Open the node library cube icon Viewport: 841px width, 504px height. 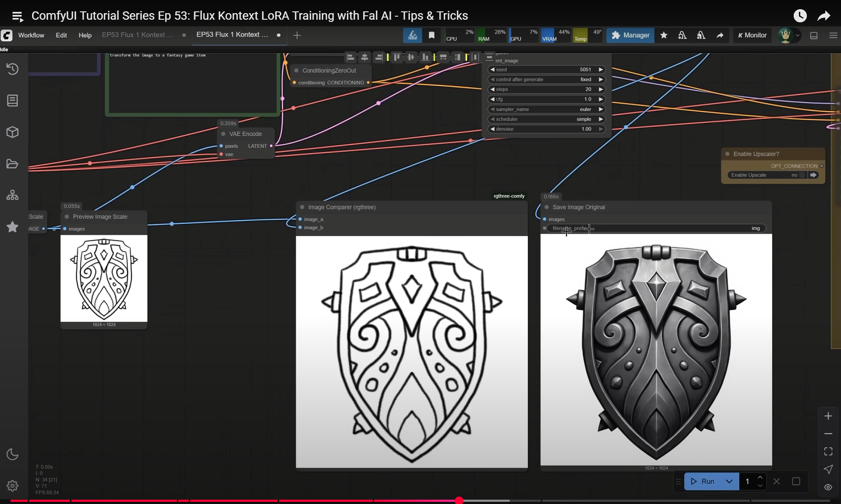click(x=12, y=132)
